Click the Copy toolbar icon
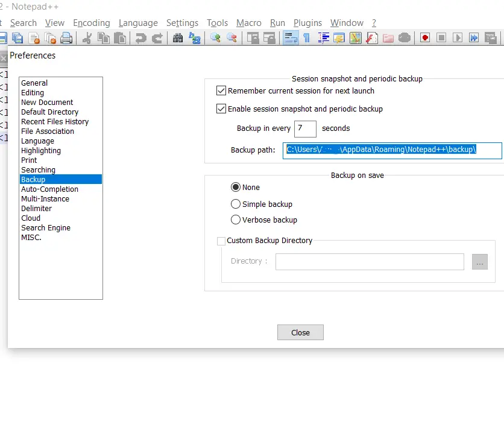504x421 pixels. [x=104, y=38]
